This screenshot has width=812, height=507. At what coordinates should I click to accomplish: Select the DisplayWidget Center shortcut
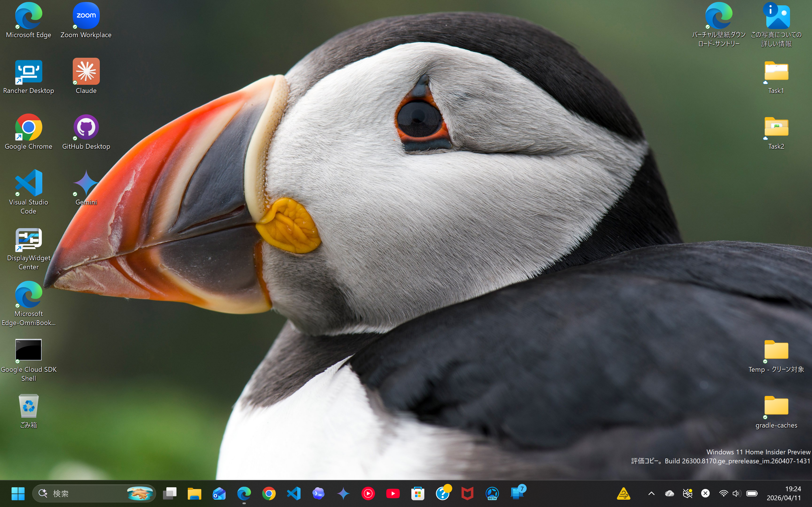[28, 239]
